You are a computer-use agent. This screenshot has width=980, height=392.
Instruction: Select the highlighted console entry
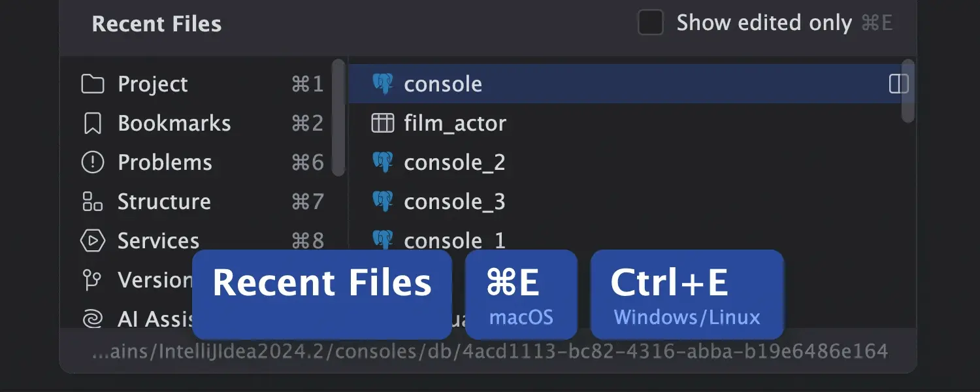coord(443,84)
